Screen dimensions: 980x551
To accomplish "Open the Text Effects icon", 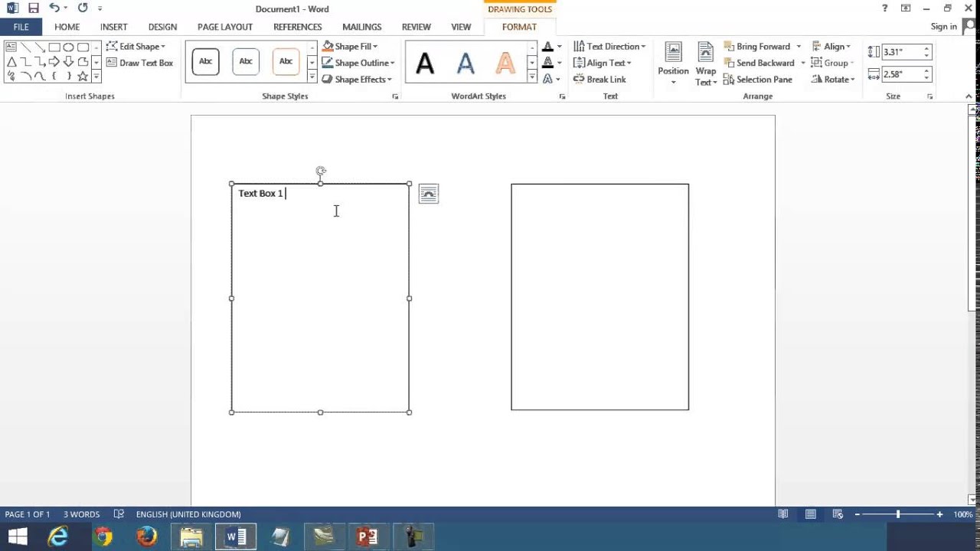I will (547, 79).
